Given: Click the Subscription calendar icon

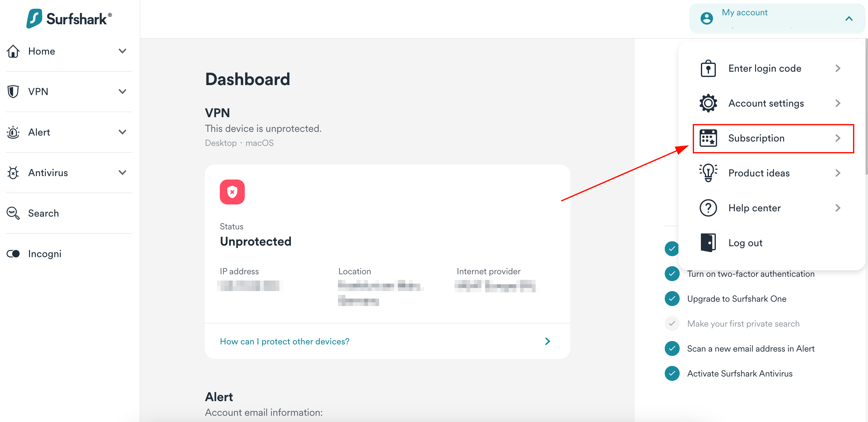Looking at the screenshot, I should 709,138.
